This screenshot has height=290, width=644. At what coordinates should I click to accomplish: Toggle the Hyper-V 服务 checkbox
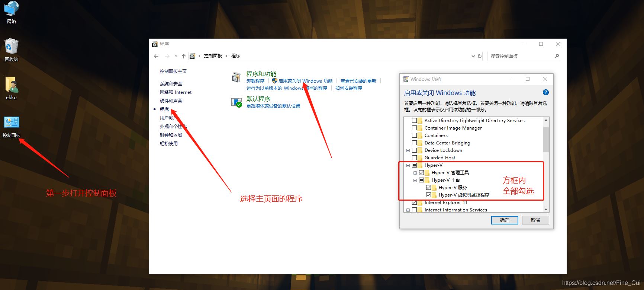tap(428, 188)
